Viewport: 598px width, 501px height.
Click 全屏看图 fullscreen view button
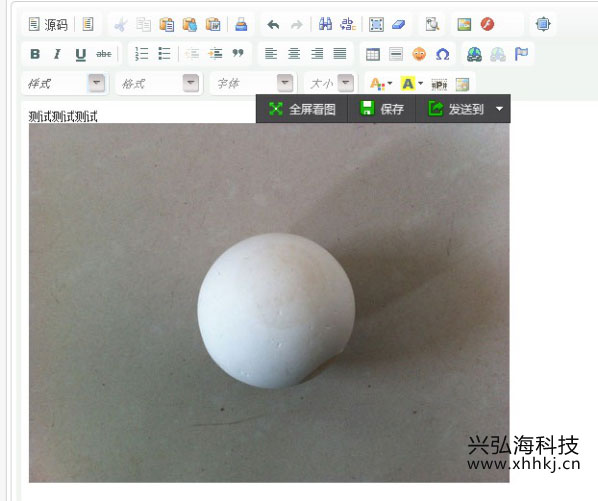click(x=302, y=109)
